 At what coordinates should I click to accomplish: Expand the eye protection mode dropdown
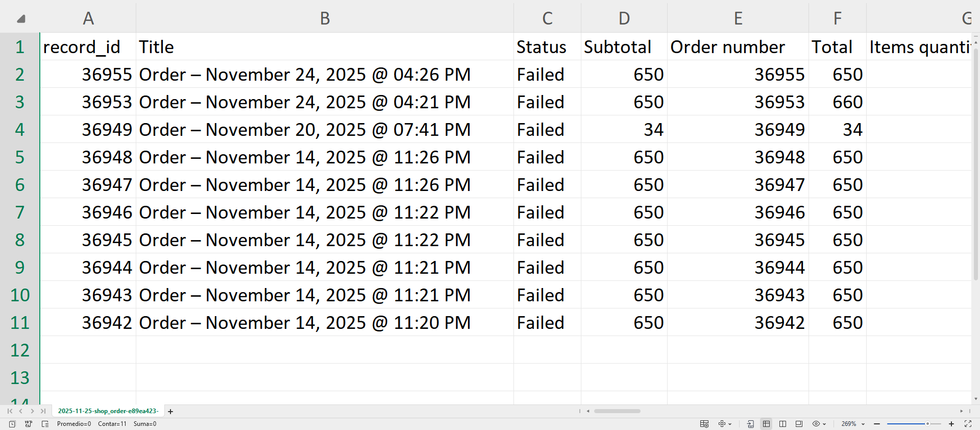coord(824,424)
